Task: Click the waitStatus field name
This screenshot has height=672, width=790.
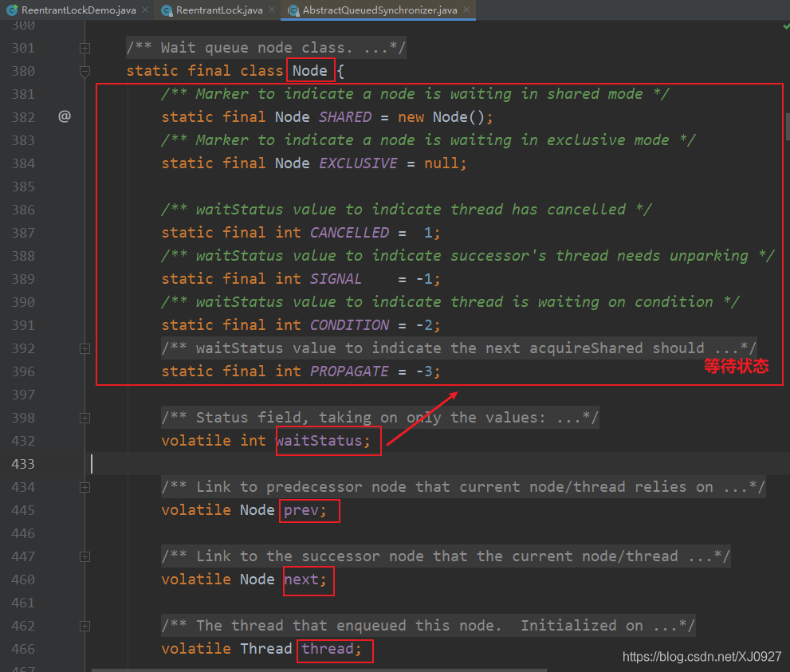Action: (319, 441)
